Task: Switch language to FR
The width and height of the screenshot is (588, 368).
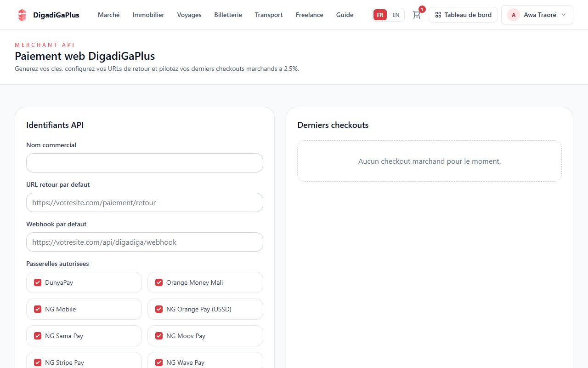Action: pos(380,15)
